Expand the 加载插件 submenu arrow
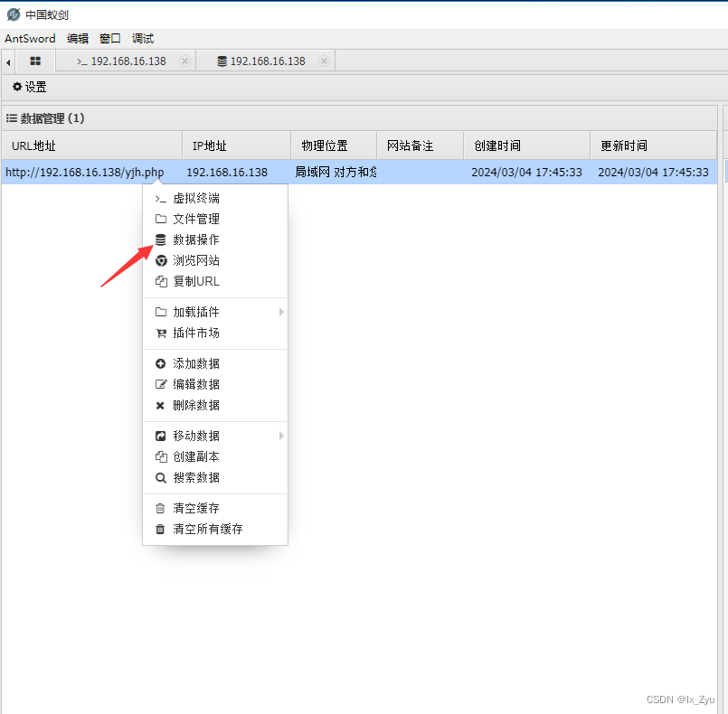This screenshot has height=714, width=728. coord(281,312)
